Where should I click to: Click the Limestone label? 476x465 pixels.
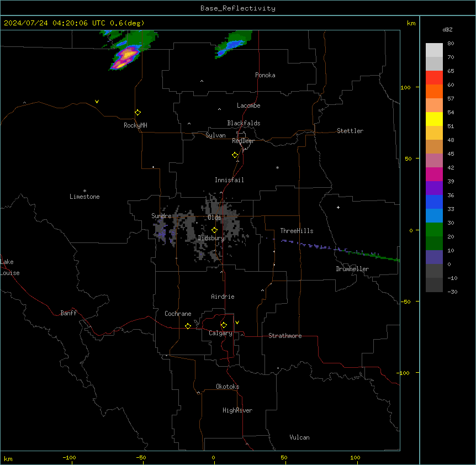click(84, 197)
